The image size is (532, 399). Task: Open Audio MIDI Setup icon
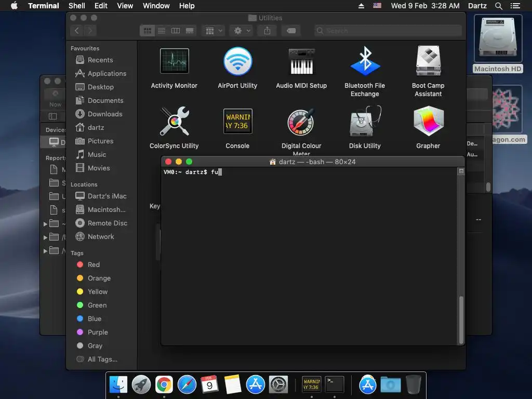[x=301, y=61]
